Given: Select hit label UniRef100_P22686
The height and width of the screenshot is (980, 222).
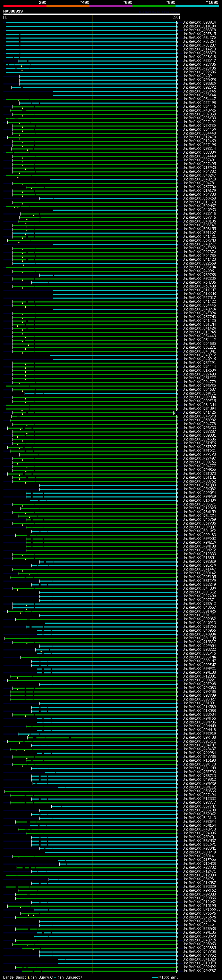Looking at the screenshot, I should tap(199, 72).
